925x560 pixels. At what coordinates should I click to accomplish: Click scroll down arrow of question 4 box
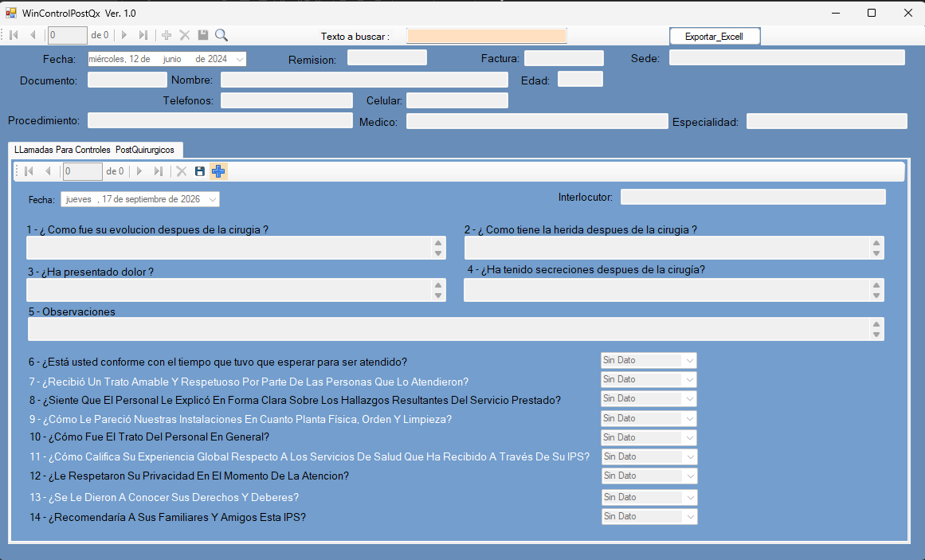[876, 295]
